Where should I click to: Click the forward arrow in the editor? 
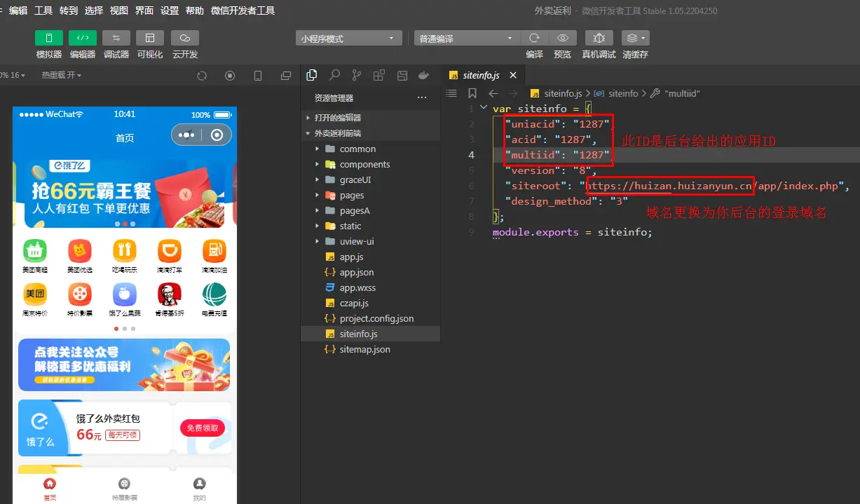[513, 93]
